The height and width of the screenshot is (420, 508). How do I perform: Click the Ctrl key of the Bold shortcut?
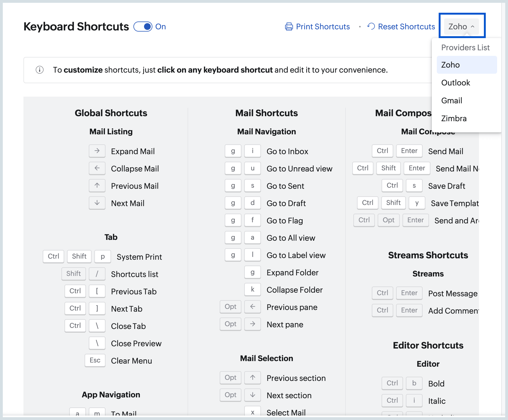pyautogui.click(x=392, y=383)
